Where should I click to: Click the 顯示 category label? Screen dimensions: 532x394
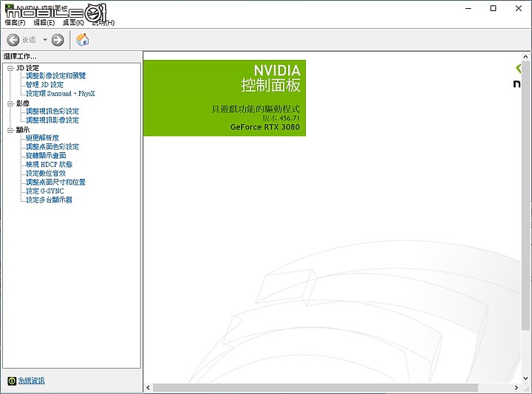[x=23, y=130]
